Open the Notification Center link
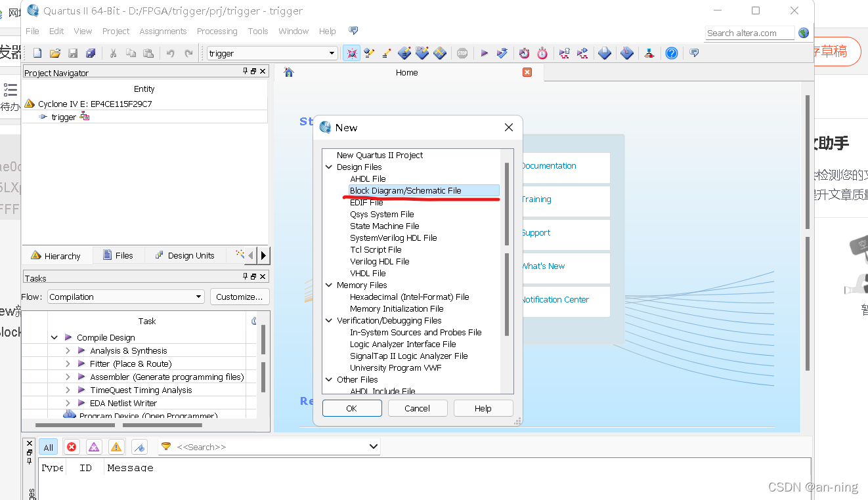868x500 pixels. click(x=555, y=300)
